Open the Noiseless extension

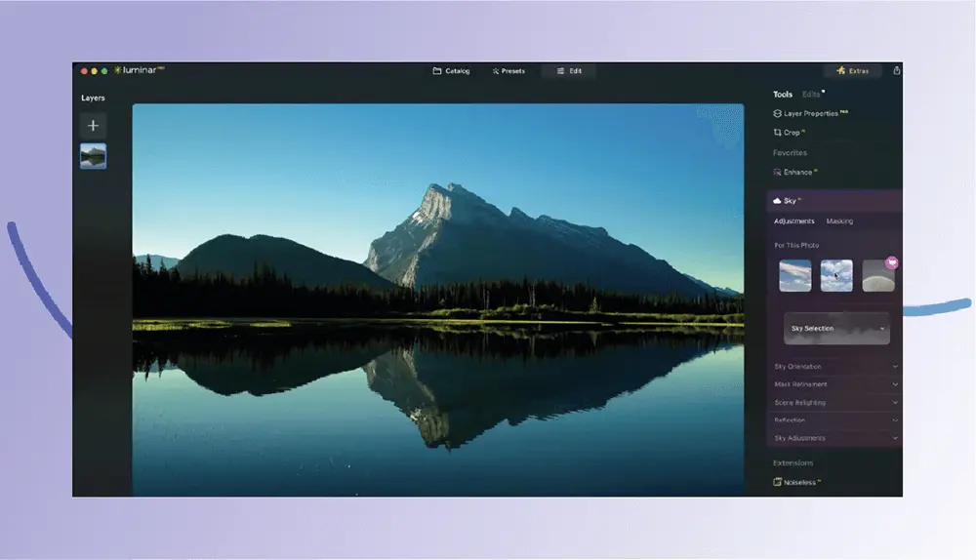pos(797,482)
